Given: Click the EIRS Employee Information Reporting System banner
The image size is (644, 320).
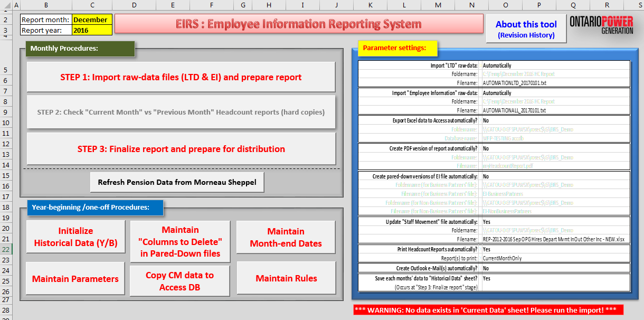Looking at the screenshot, I should click(299, 24).
